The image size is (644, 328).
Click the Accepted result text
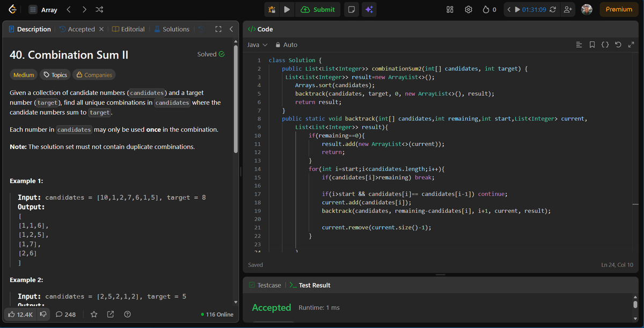pos(272,308)
